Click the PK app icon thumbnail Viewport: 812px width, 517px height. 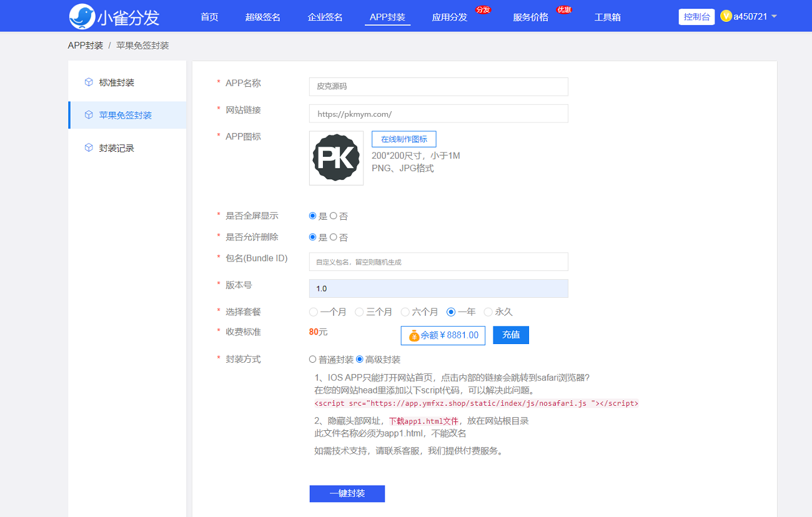(336, 158)
